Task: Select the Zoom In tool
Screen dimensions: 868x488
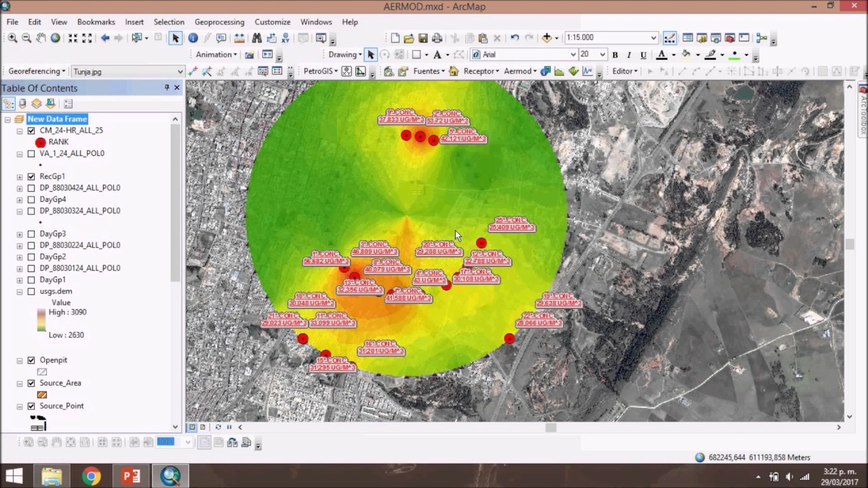Action: [12, 38]
